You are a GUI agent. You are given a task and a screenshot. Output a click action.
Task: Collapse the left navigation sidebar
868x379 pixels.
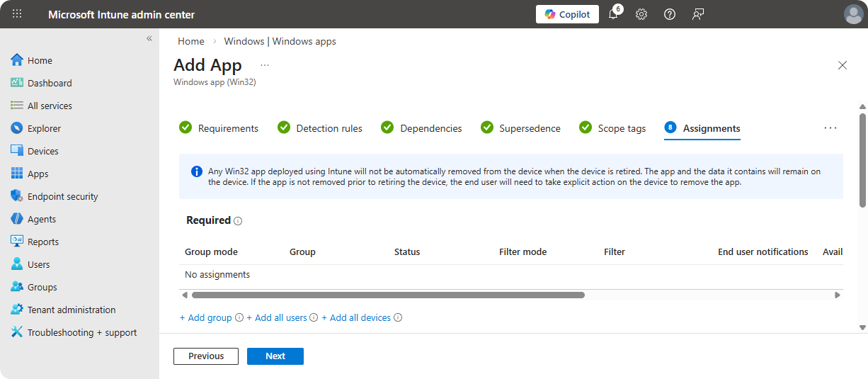tap(149, 38)
